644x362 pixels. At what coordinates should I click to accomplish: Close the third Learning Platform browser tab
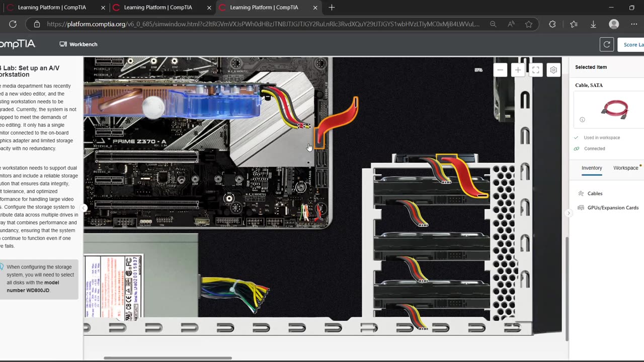pyautogui.click(x=315, y=8)
